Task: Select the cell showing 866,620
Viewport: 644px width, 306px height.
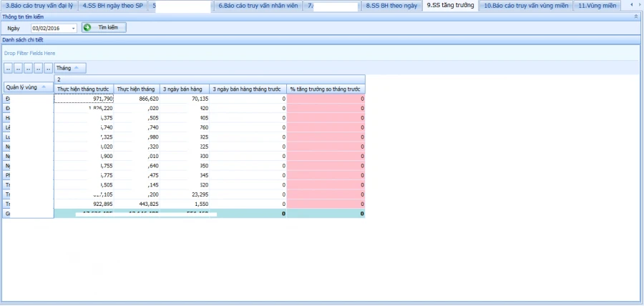Action: tap(137, 99)
